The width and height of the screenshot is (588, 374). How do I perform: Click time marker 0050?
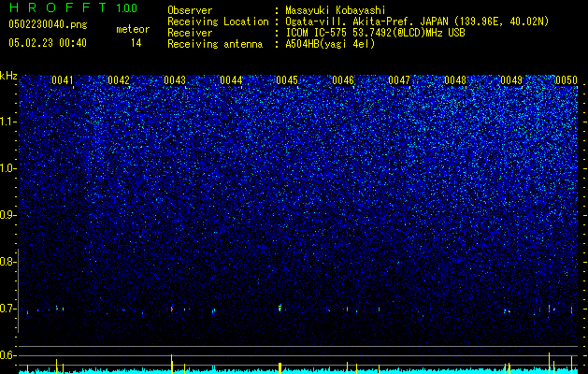click(566, 80)
